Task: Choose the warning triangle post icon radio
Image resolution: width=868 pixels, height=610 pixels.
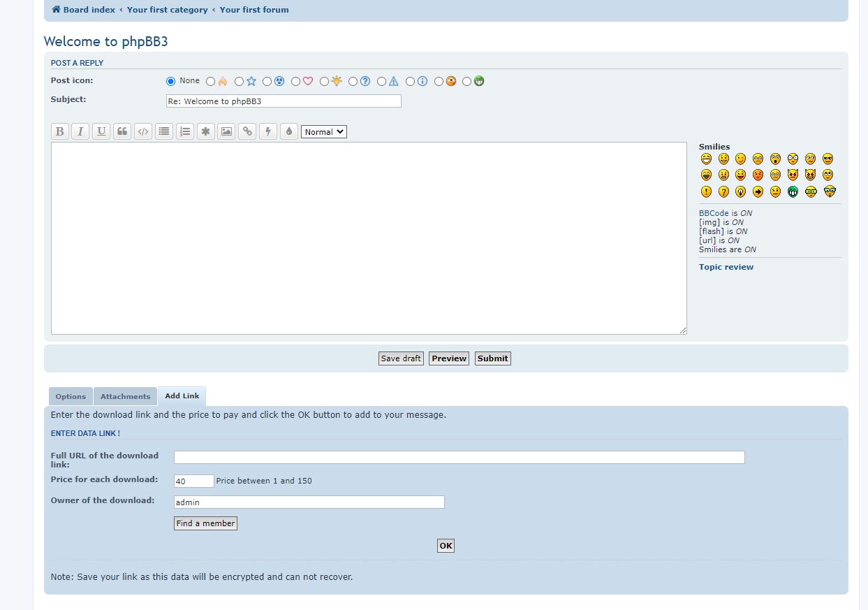Action: (382, 82)
